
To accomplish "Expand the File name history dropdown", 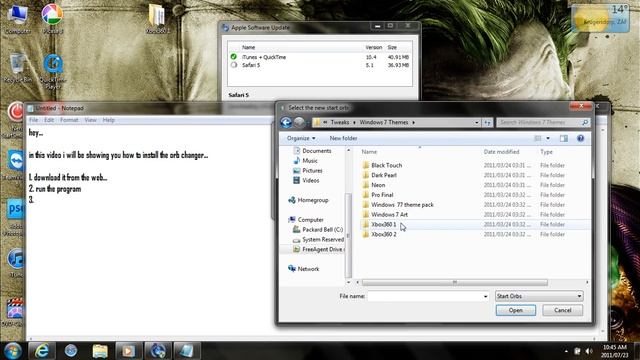I will pos(485,296).
